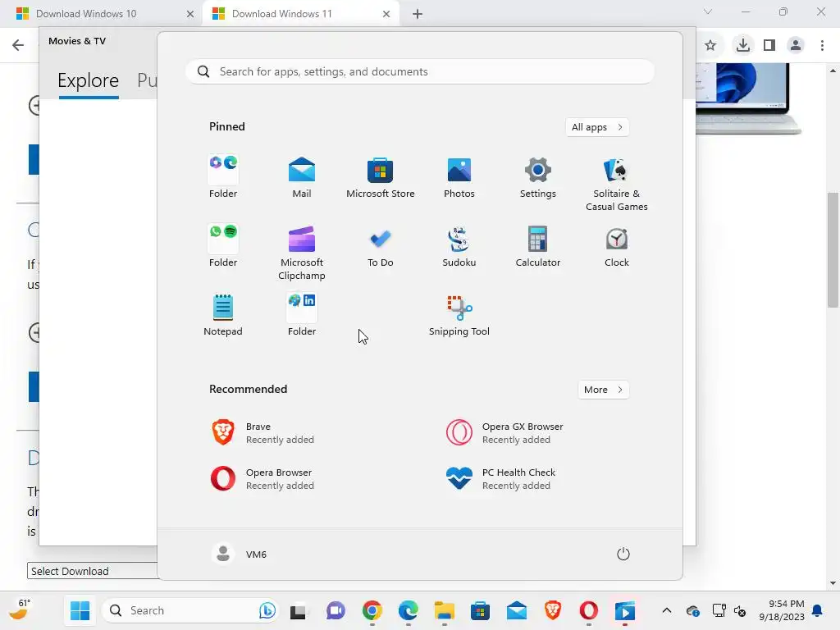This screenshot has height=630, width=840.
Task: Open Microsoft Store on the taskbar
Action: pyautogui.click(x=480, y=610)
